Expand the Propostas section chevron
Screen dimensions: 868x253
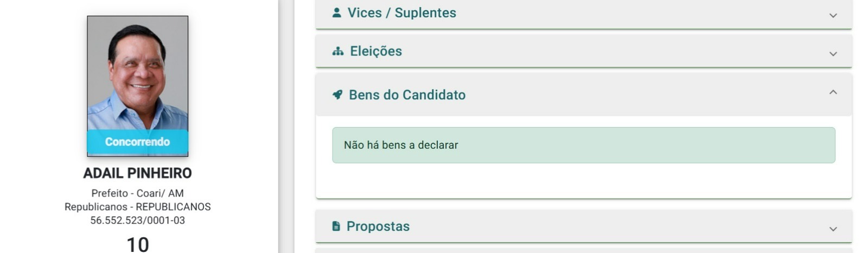click(833, 229)
